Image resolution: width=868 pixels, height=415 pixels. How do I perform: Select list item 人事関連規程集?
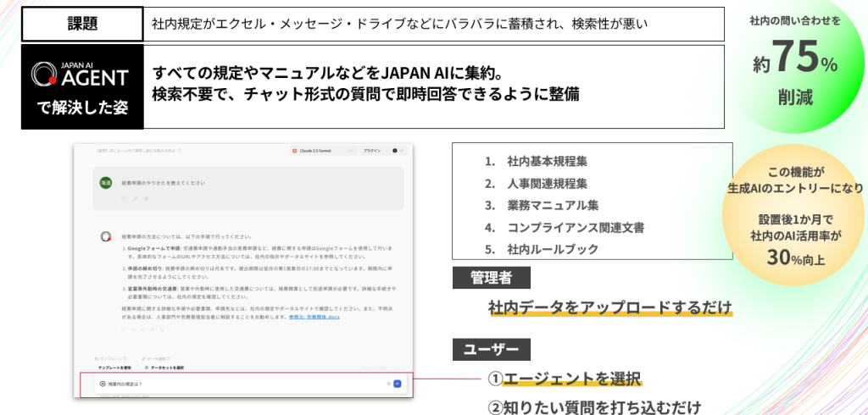547,184
